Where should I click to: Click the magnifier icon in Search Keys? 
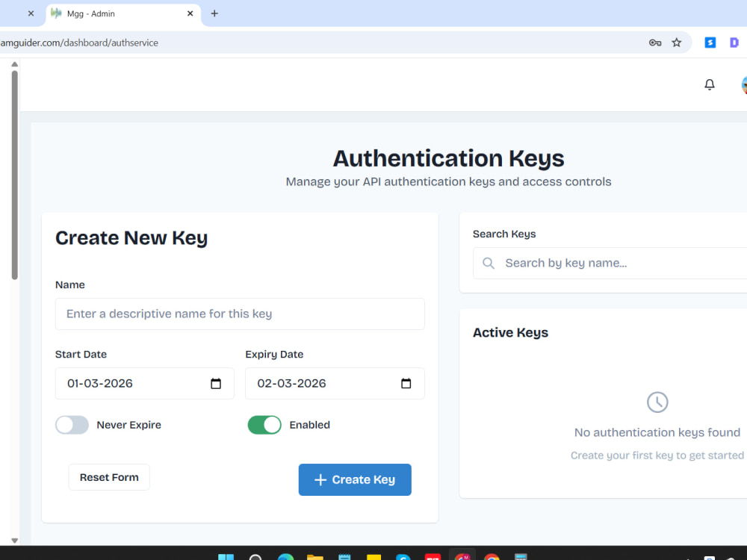point(489,263)
